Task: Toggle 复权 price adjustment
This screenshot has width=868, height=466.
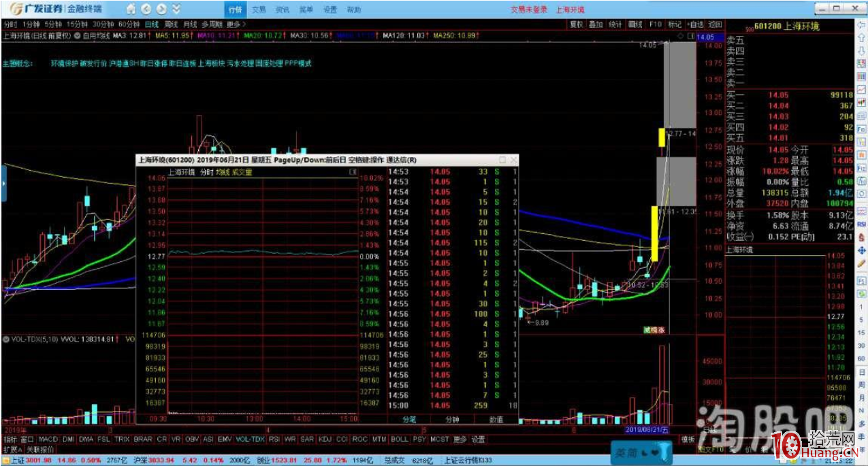Action: pos(577,24)
